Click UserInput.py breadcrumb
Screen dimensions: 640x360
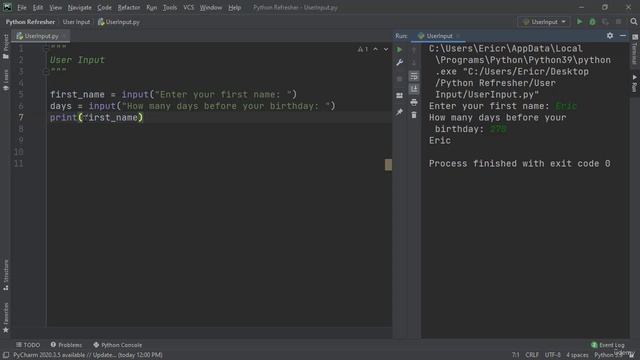(119, 22)
